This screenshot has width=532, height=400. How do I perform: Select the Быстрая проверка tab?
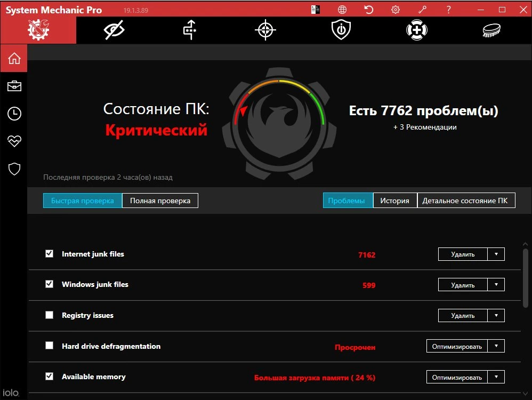coord(83,201)
